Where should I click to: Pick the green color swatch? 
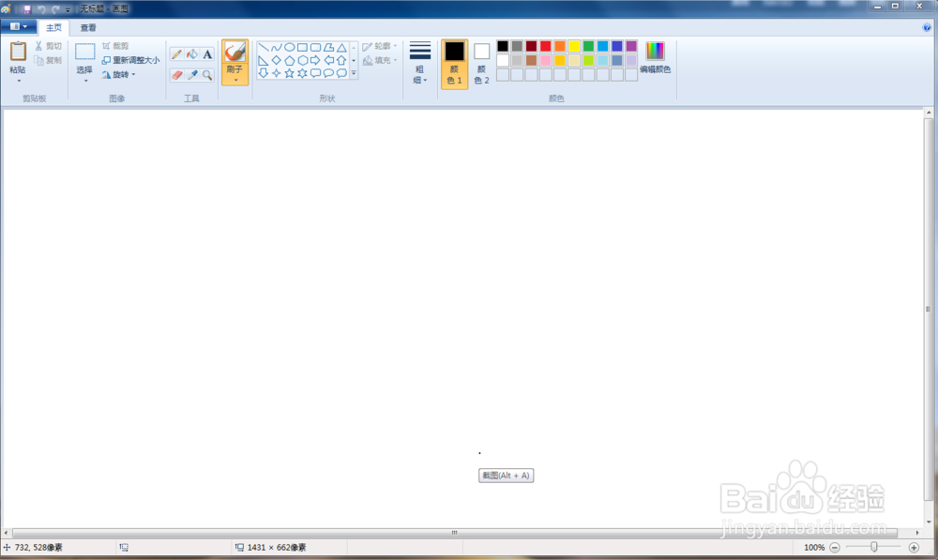[589, 46]
